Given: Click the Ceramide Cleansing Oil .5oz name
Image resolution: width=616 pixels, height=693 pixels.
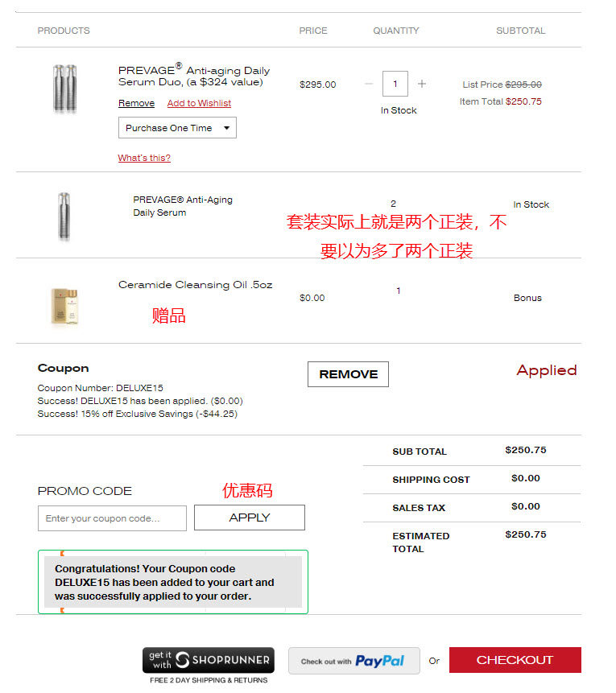Looking at the screenshot, I should tap(195, 285).
